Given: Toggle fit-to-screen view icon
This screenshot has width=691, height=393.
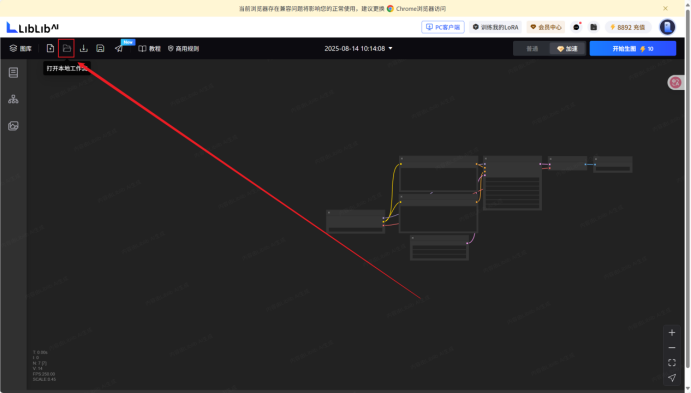Looking at the screenshot, I should coord(672,363).
